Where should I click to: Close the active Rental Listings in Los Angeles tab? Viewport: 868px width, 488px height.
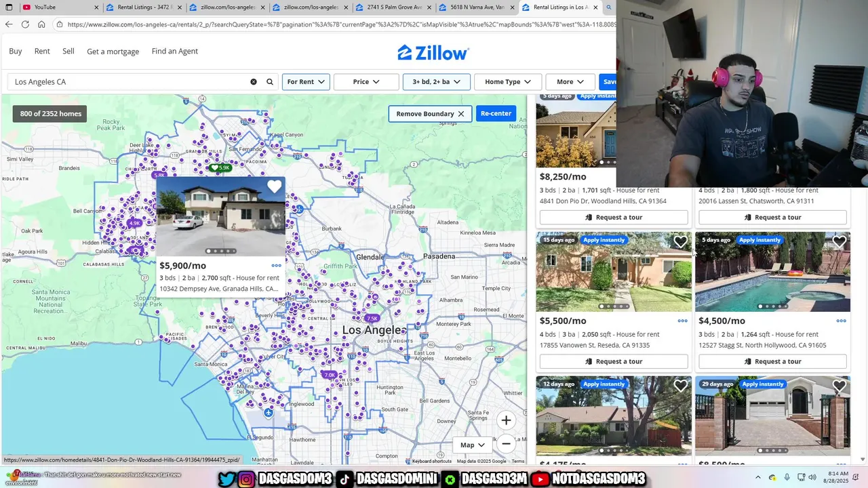pyautogui.click(x=595, y=7)
